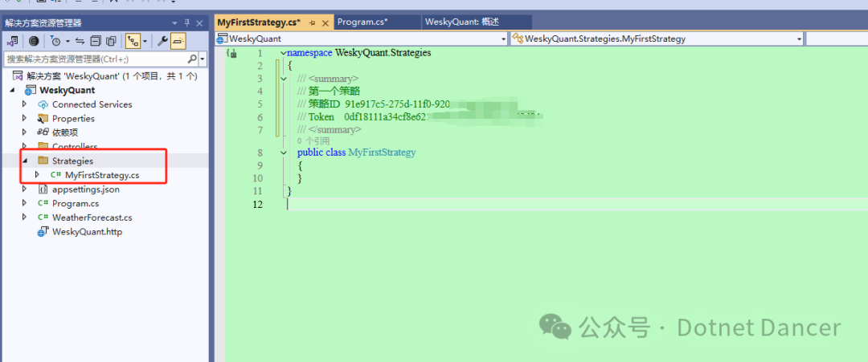This screenshot has height=362, width=868.
Task: Click the Show All Files icon
Action: pyautogui.click(x=111, y=41)
